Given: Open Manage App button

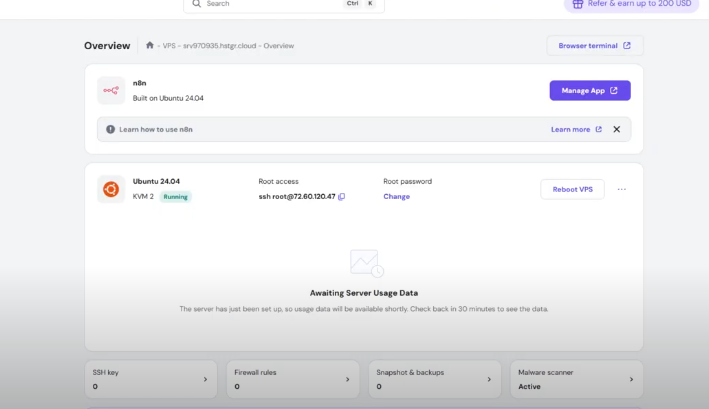Looking at the screenshot, I should 590,90.
